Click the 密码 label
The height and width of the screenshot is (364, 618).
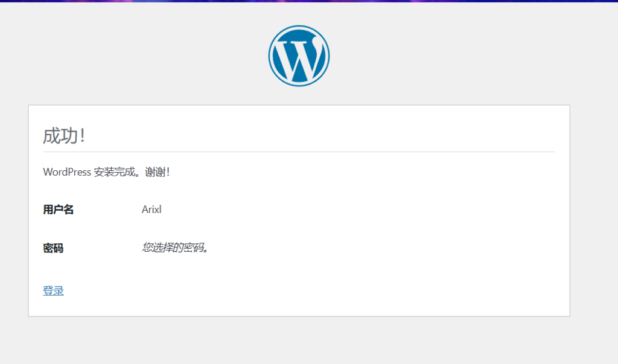tap(53, 248)
